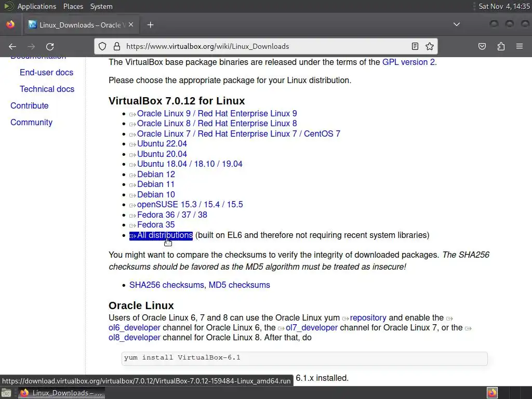Open the Places menu
This screenshot has height=399, width=532.
pyautogui.click(x=73, y=6)
